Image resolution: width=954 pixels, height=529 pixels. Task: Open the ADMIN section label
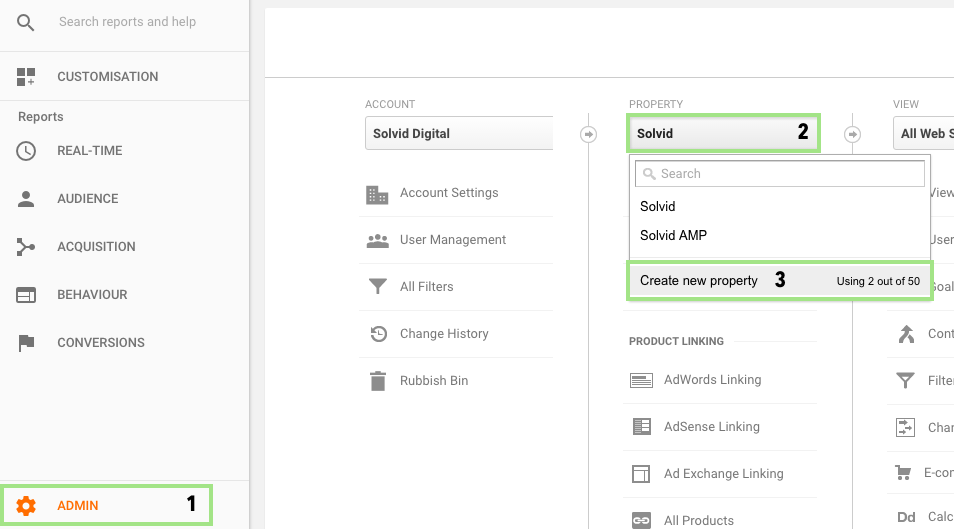pos(77,505)
